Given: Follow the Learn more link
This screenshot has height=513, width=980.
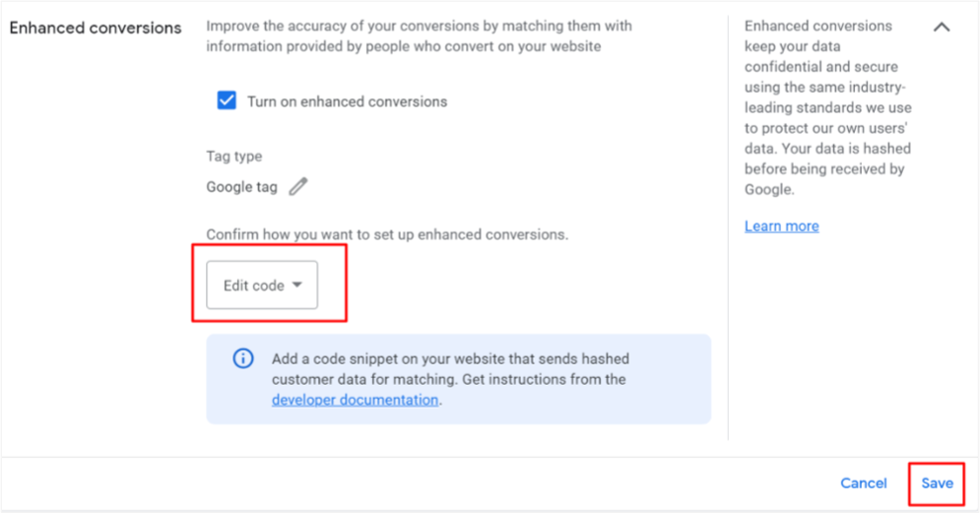Looking at the screenshot, I should (781, 226).
